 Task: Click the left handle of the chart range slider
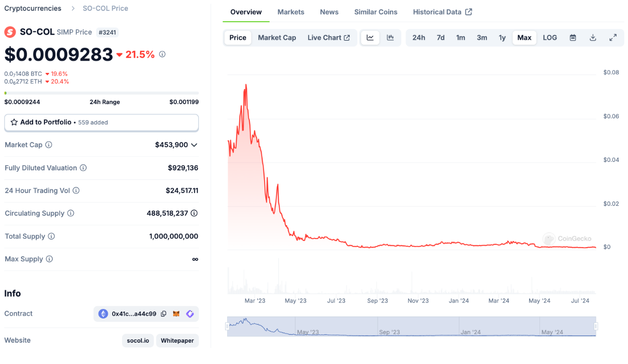228,326
